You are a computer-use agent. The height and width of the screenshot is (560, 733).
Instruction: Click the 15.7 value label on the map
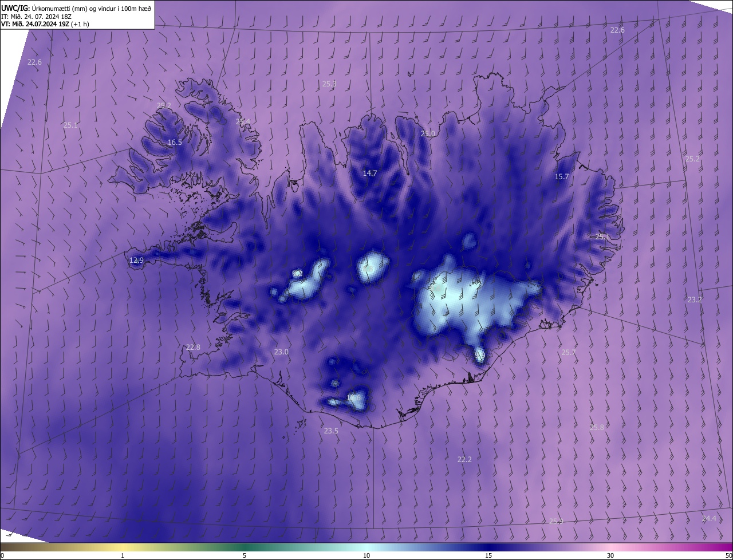tap(562, 177)
